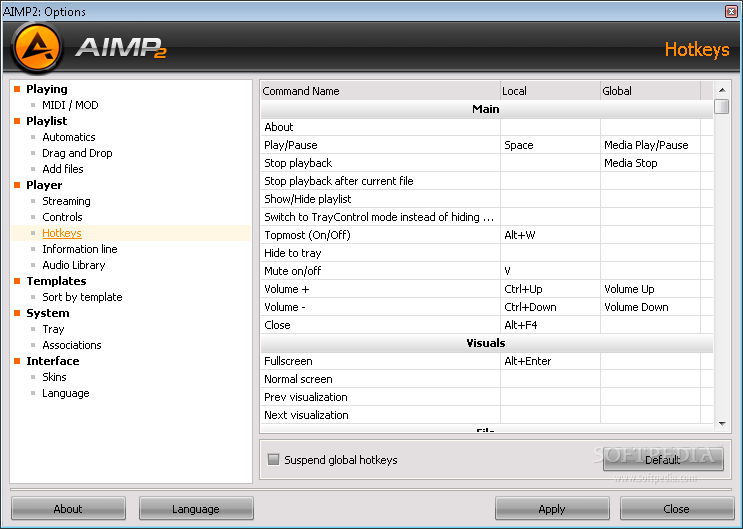Select Stop playback after current file row
The height and width of the screenshot is (529, 743).
click(487, 181)
